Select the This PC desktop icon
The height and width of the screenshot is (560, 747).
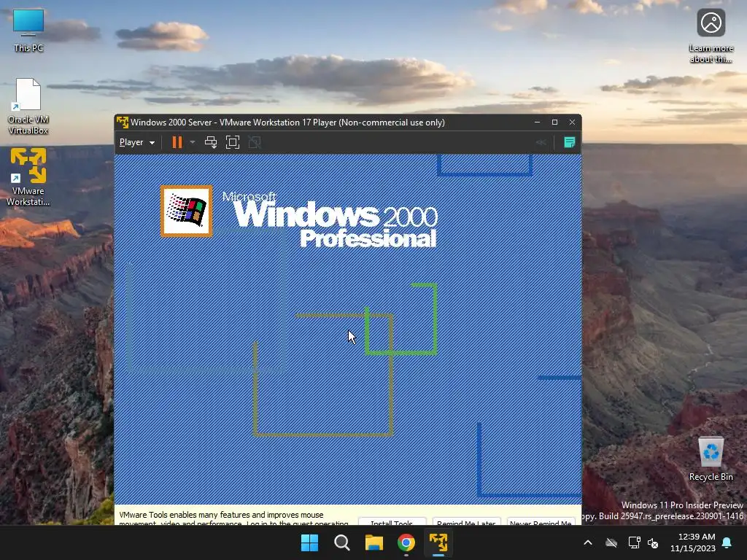pyautogui.click(x=28, y=30)
